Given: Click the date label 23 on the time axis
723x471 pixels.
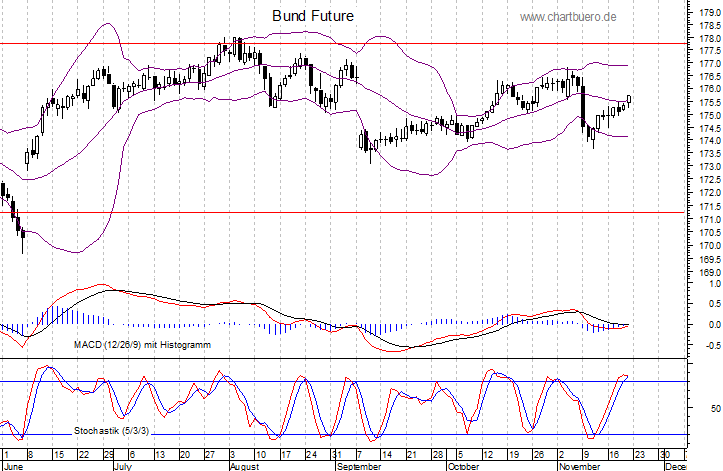Looking at the screenshot, I should coord(640,455).
